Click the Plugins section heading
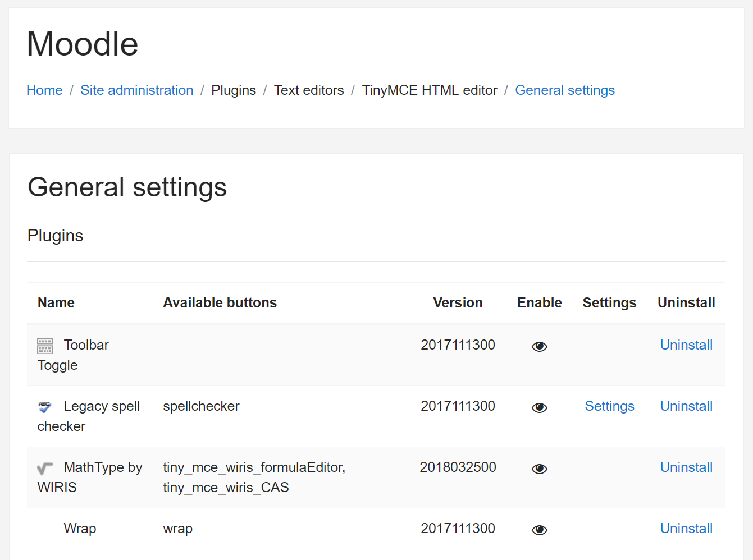753x560 pixels. [55, 236]
